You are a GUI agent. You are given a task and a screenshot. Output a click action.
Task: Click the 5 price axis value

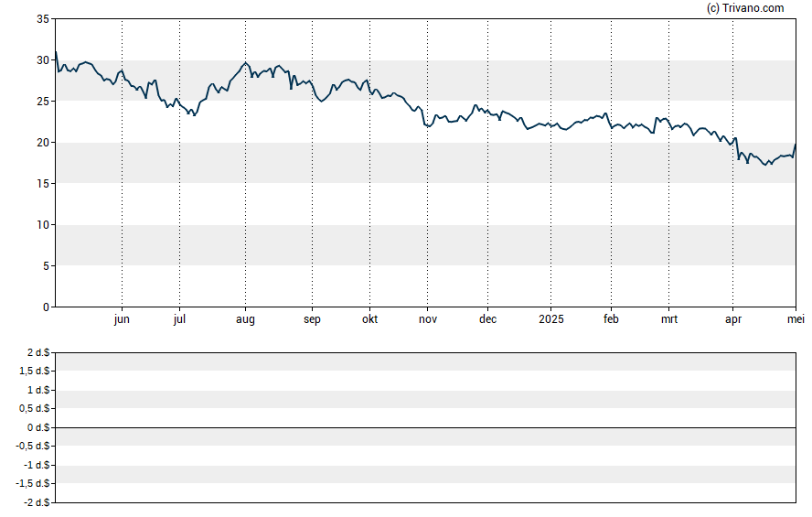(46, 265)
